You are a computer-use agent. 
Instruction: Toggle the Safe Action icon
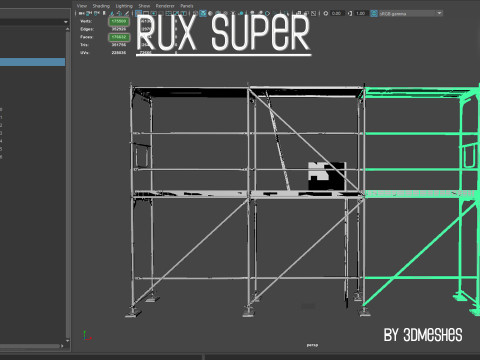click(177, 13)
